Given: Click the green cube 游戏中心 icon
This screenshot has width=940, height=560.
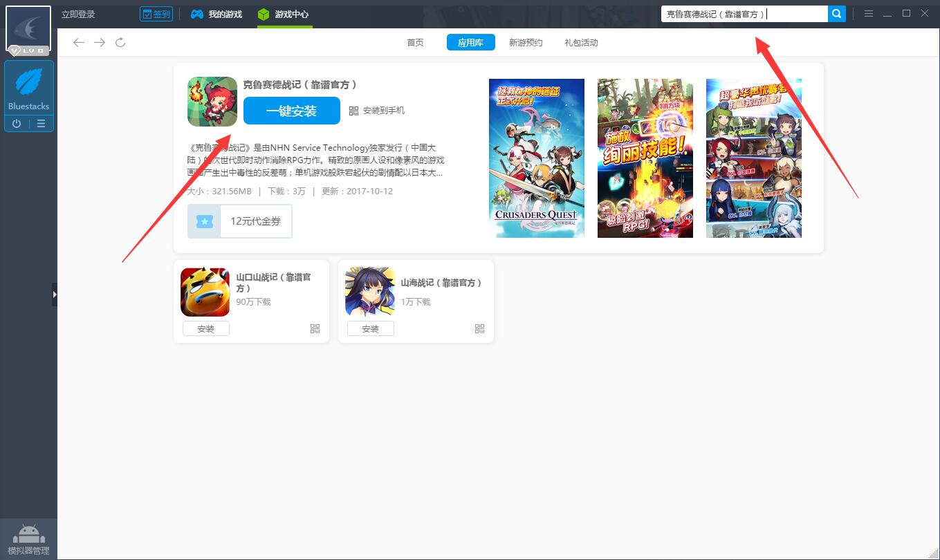Looking at the screenshot, I should [264, 14].
